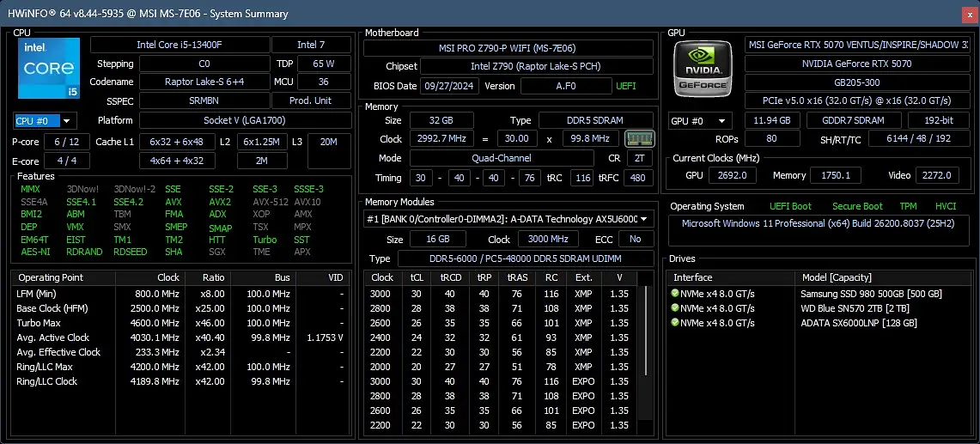
Task: Click the Intel Z790 chipset field
Action: pyautogui.click(x=536, y=67)
